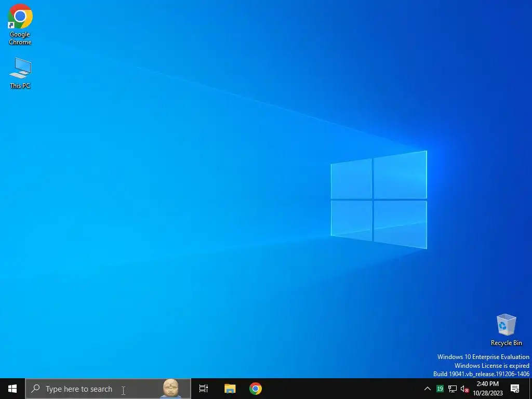
Task: Click the search highlight face image
Action: pyautogui.click(x=170, y=389)
